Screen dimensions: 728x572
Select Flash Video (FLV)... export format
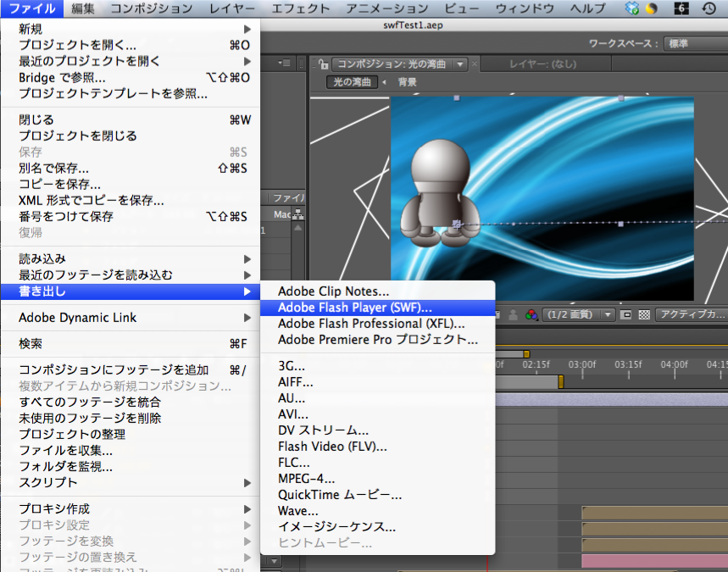pyautogui.click(x=377, y=447)
